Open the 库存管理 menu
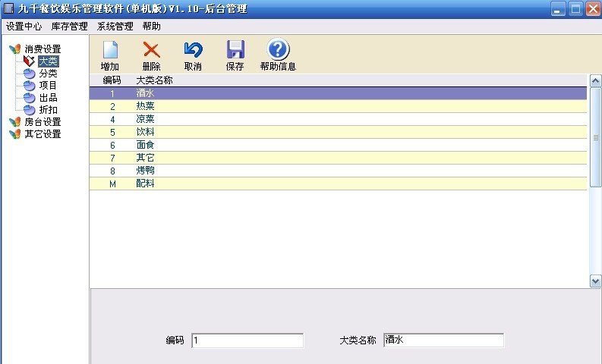Screen dimensions: 602x364 [x=70, y=27]
